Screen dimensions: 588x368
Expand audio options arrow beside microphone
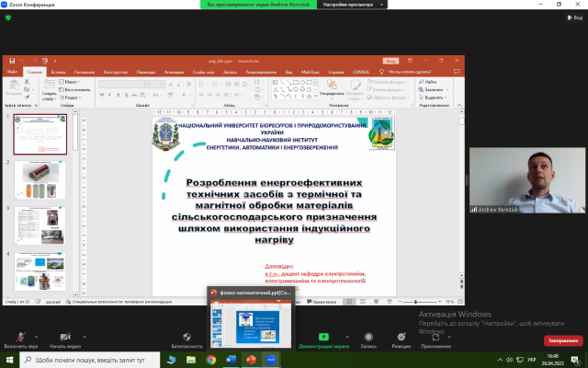[36, 337]
